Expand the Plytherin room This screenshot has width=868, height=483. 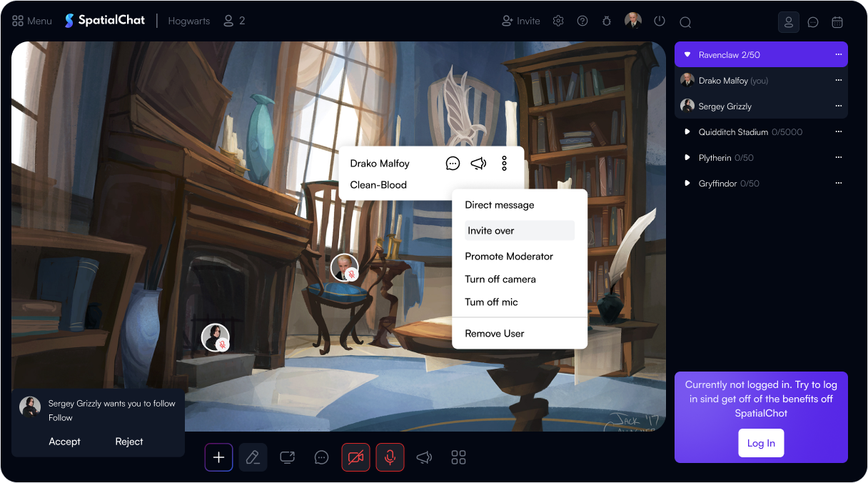pyautogui.click(x=687, y=158)
